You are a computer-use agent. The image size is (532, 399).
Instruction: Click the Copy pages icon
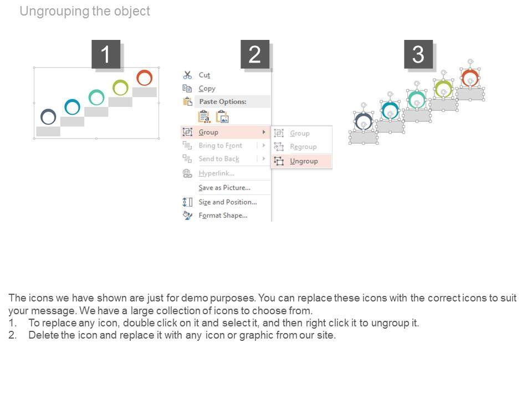click(x=187, y=88)
